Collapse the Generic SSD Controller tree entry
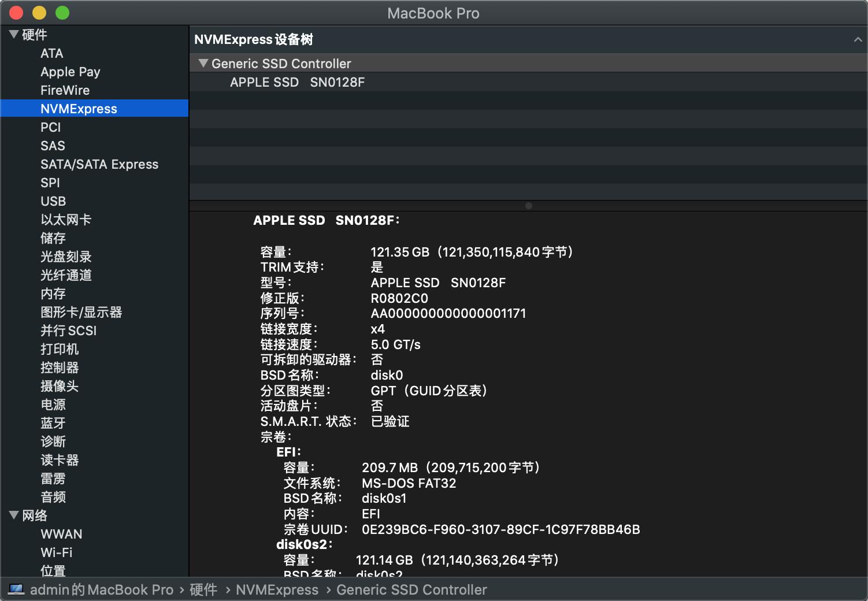868x601 pixels. point(203,64)
